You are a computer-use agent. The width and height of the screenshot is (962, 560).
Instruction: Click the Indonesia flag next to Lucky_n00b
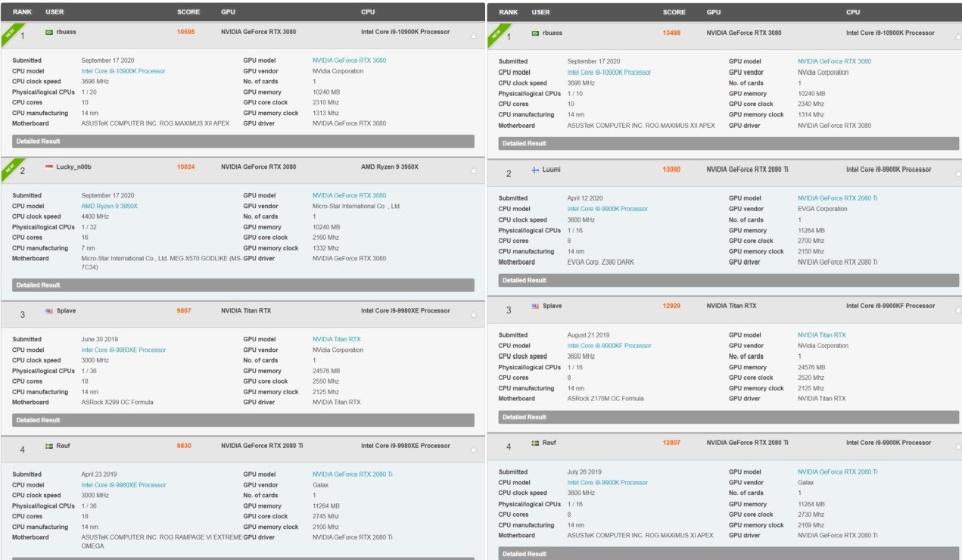49,166
